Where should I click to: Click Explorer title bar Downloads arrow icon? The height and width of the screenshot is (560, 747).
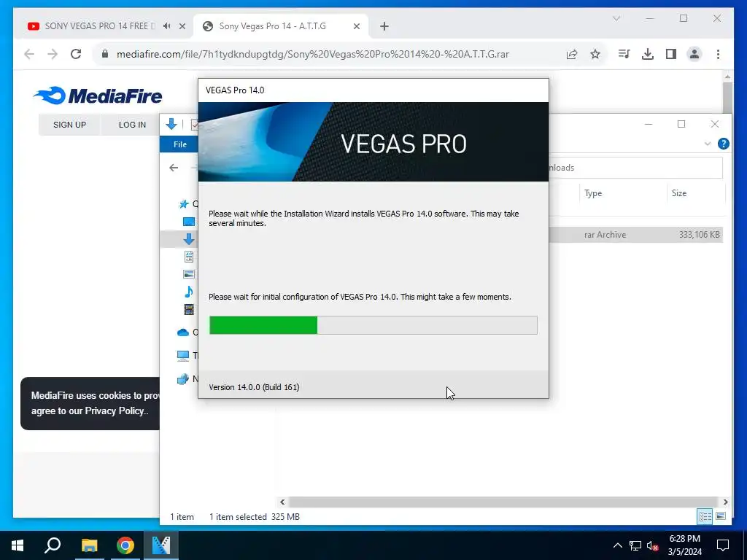(x=171, y=124)
